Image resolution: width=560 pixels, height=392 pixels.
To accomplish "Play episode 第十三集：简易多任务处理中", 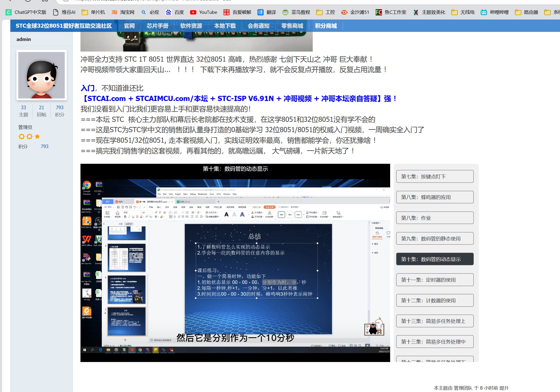I will point(435,342).
